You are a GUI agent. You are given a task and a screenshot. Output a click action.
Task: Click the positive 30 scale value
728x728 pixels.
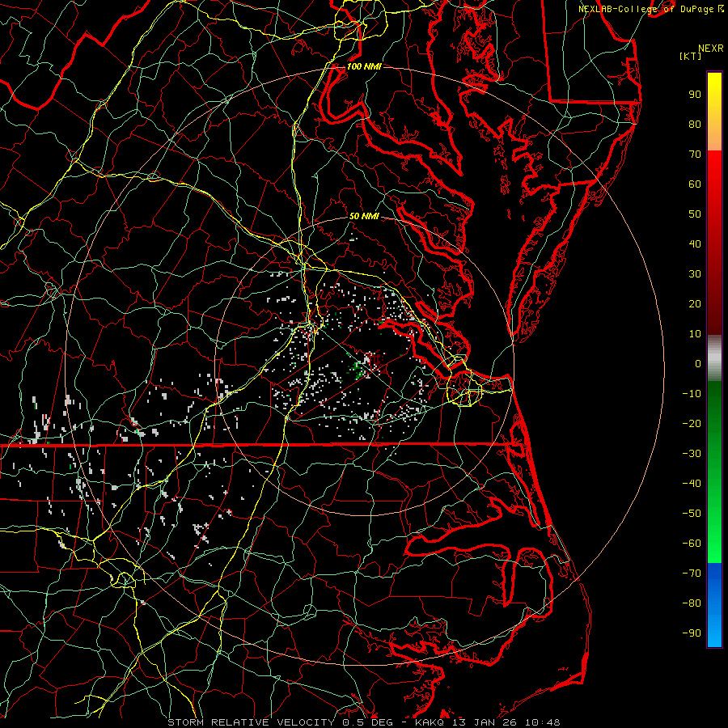point(695,274)
